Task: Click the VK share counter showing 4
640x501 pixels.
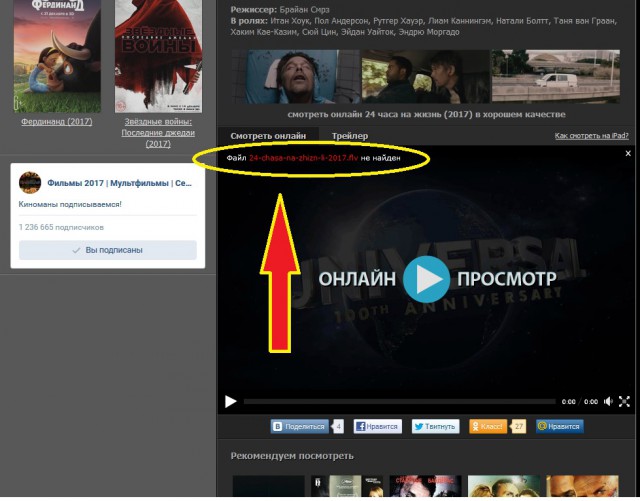Action: click(x=338, y=426)
